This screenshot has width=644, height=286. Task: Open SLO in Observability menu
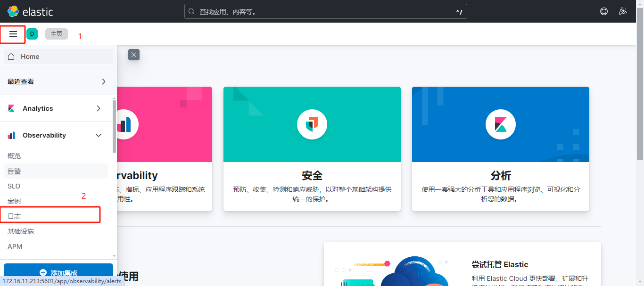(x=14, y=186)
